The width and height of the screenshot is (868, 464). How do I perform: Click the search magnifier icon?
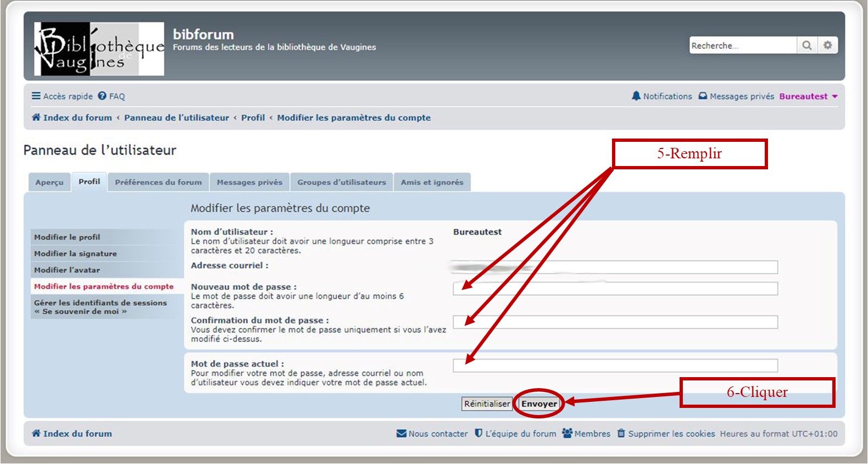coord(806,46)
